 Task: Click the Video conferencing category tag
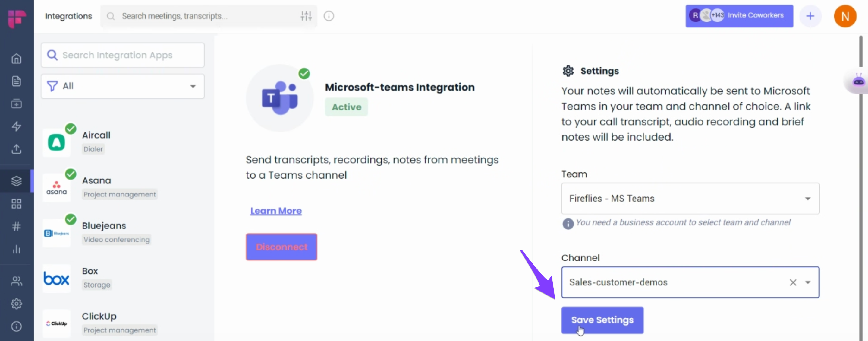117,240
